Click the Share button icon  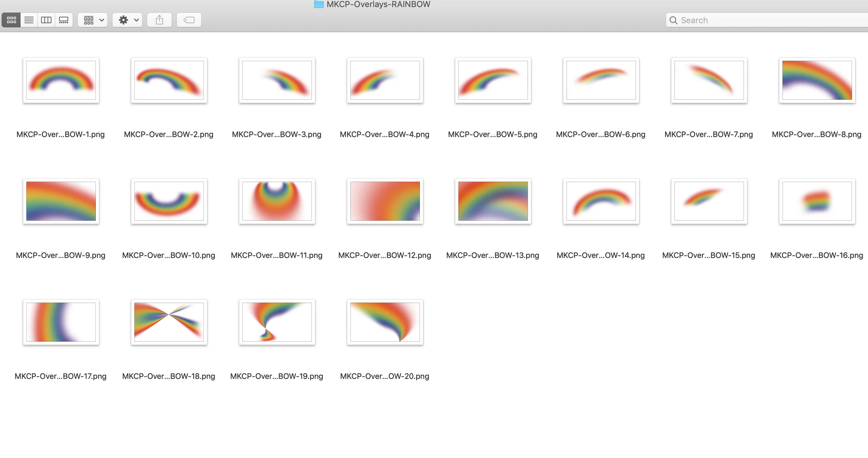click(x=159, y=20)
